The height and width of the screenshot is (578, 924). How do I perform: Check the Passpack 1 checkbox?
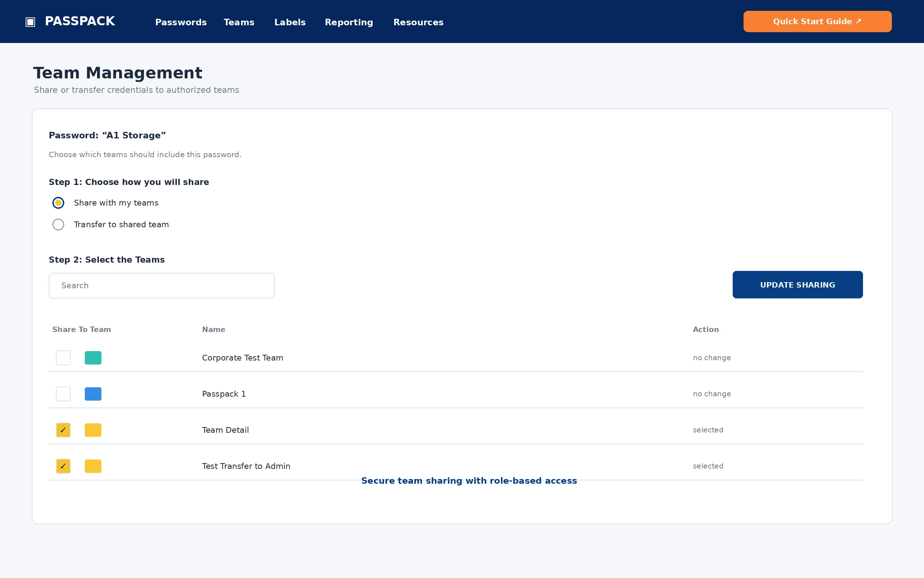click(64, 394)
